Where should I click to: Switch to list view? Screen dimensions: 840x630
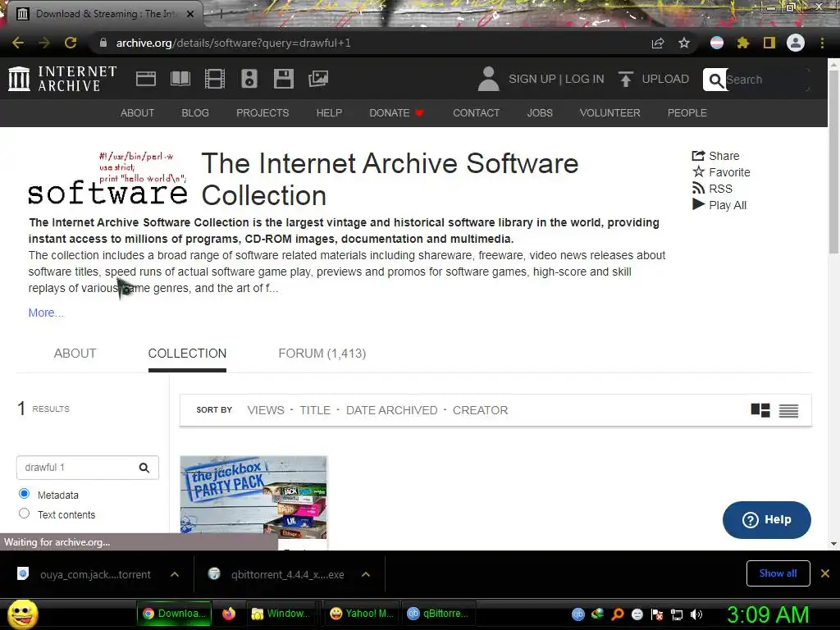(788, 410)
